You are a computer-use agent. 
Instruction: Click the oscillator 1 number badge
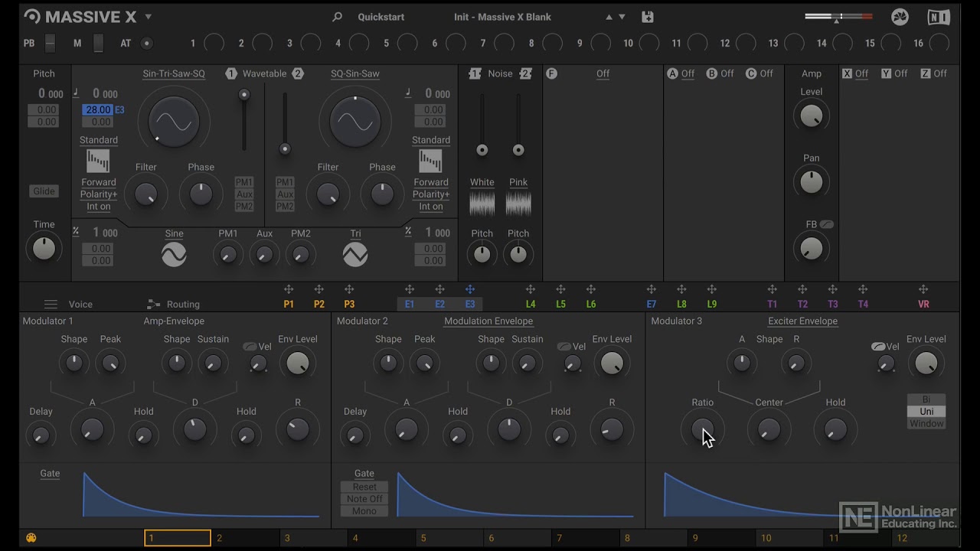coord(231,73)
